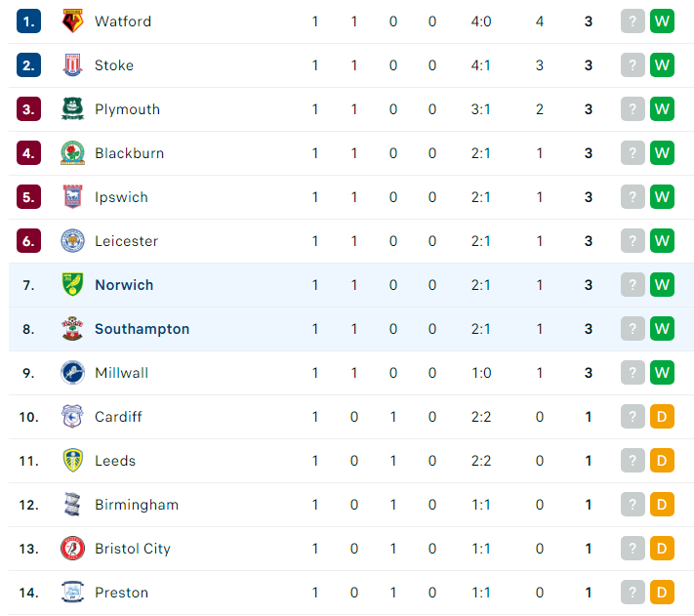
Task: Click the Millwall lion badge
Action: (72, 373)
